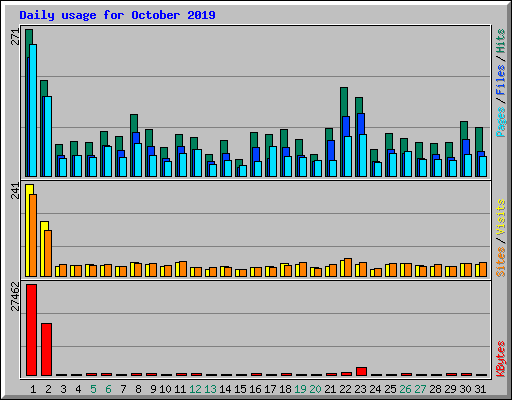The width and height of the screenshot is (512, 400).
Task: Click day 2 on the x-axis
Action: click(48, 389)
